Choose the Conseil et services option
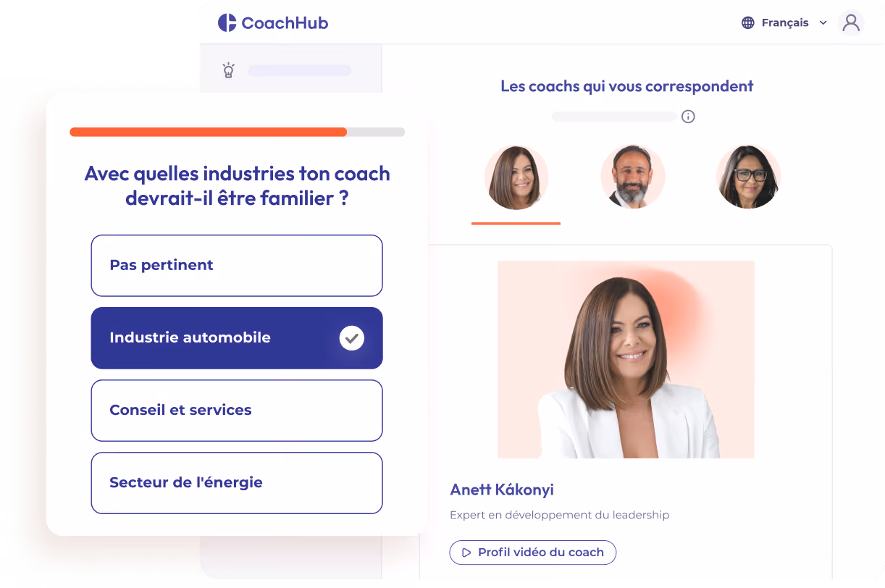 pyautogui.click(x=237, y=411)
